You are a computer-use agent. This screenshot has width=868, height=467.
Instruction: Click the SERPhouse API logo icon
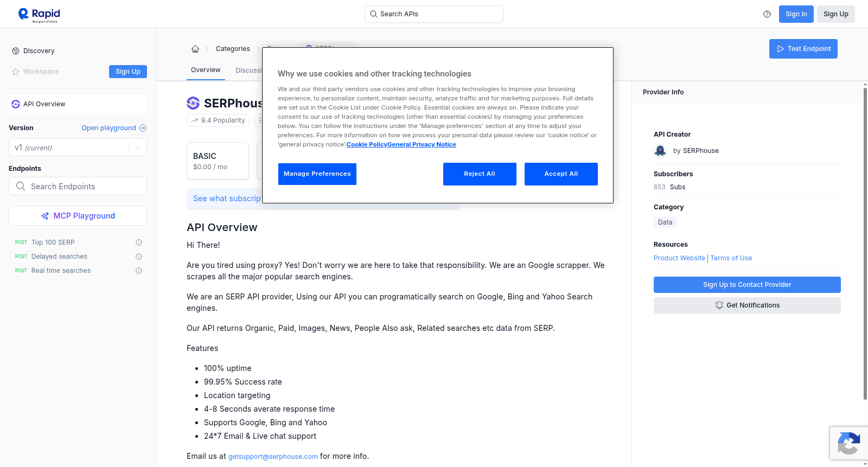pyautogui.click(x=193, y=103)
